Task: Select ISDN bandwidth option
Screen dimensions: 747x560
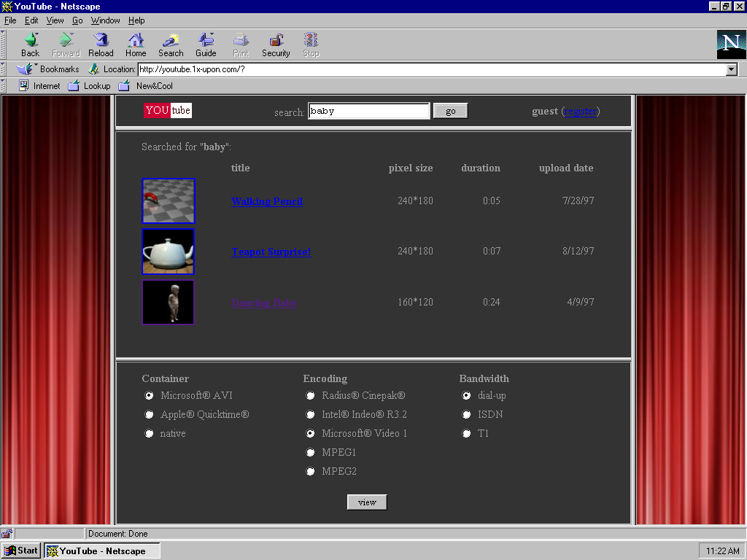Action: point(467,415)
